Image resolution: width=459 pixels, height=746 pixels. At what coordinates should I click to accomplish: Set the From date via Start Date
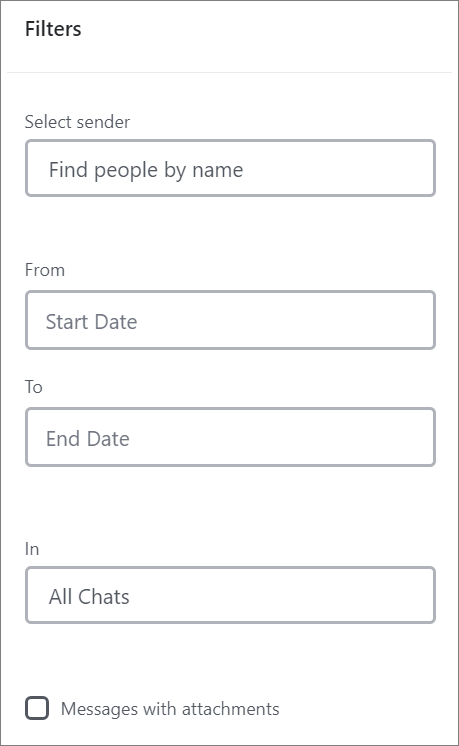click(x=230, y=320)
